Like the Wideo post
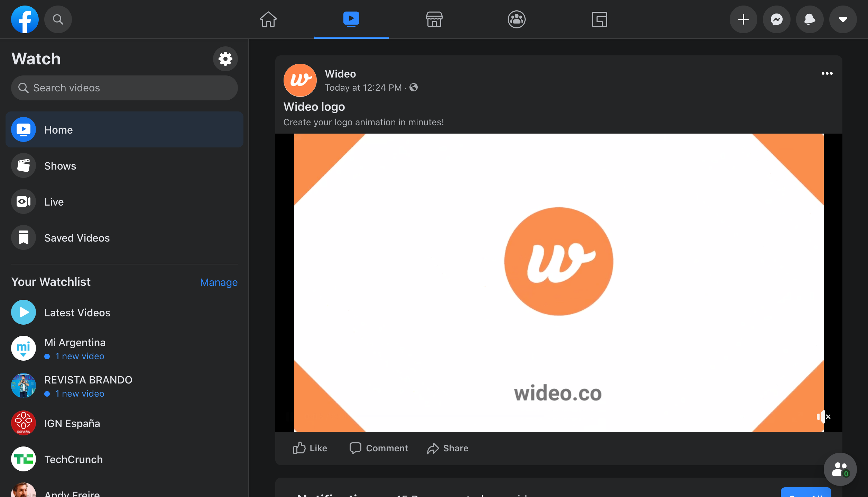The height and width of the screenshot is (497, 868). pyautogui.click(x=310, y=448)
